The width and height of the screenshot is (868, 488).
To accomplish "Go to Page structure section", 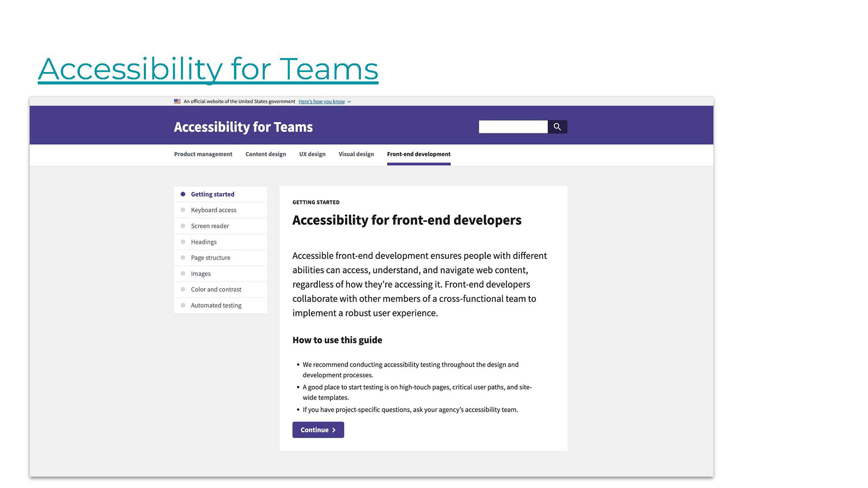I will click(x=210, y=258).
